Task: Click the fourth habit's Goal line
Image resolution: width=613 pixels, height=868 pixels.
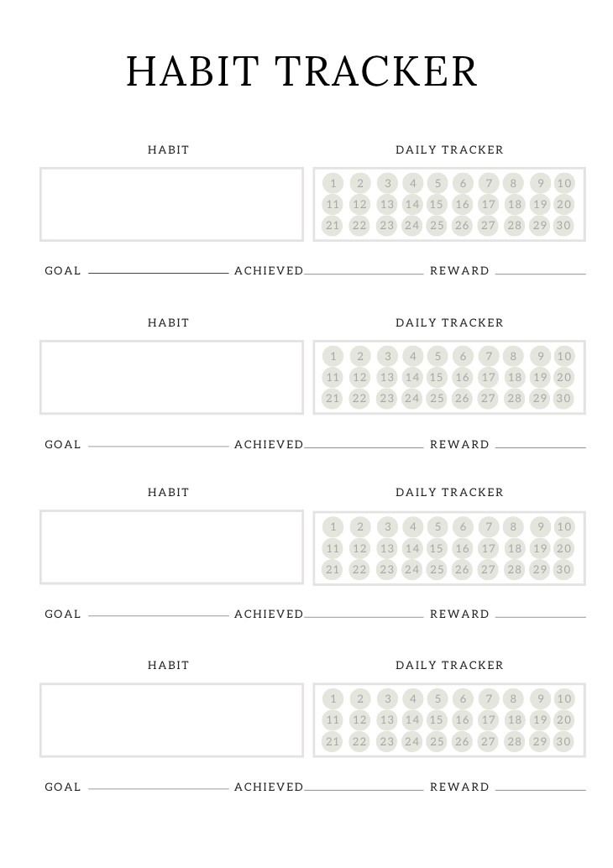Action: click(158, 787)
